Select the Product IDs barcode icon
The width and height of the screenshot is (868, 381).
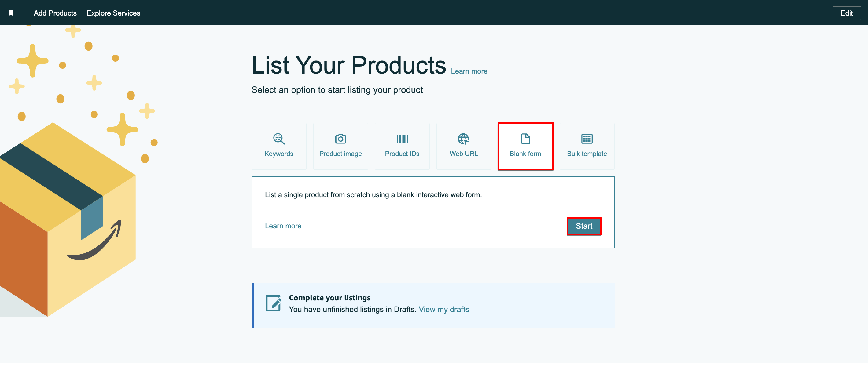pyautogui.click(x=402, y=139)
